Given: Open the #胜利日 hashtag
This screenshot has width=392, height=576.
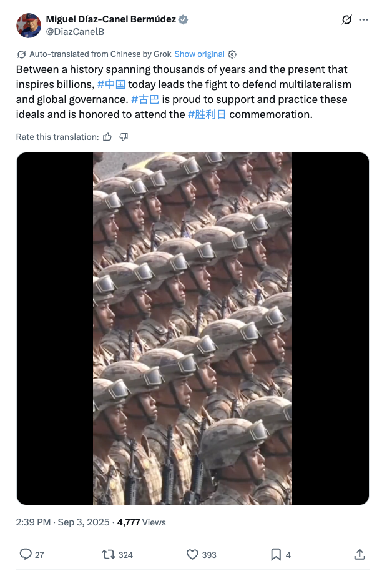Looking at the screenshot, I should pos(207,114).
